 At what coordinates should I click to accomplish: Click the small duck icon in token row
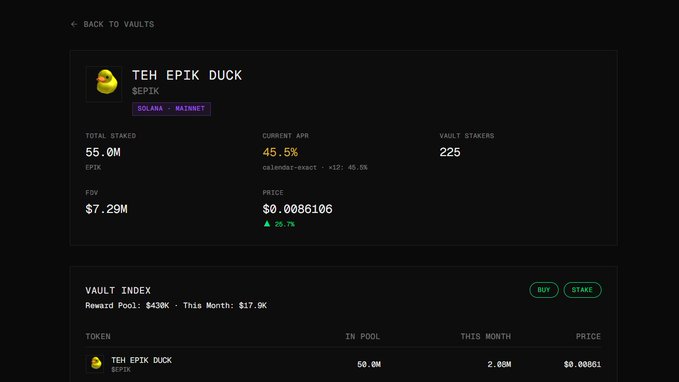click(95, 364)
